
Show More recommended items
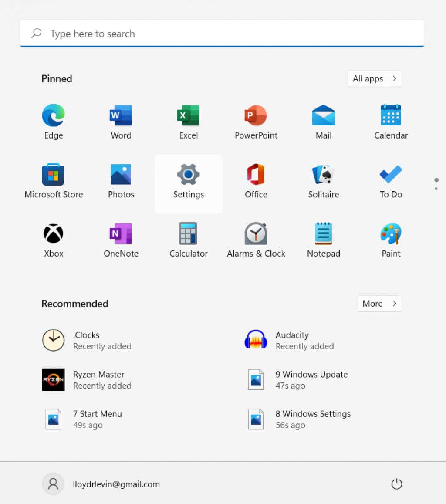pos(379,304)
